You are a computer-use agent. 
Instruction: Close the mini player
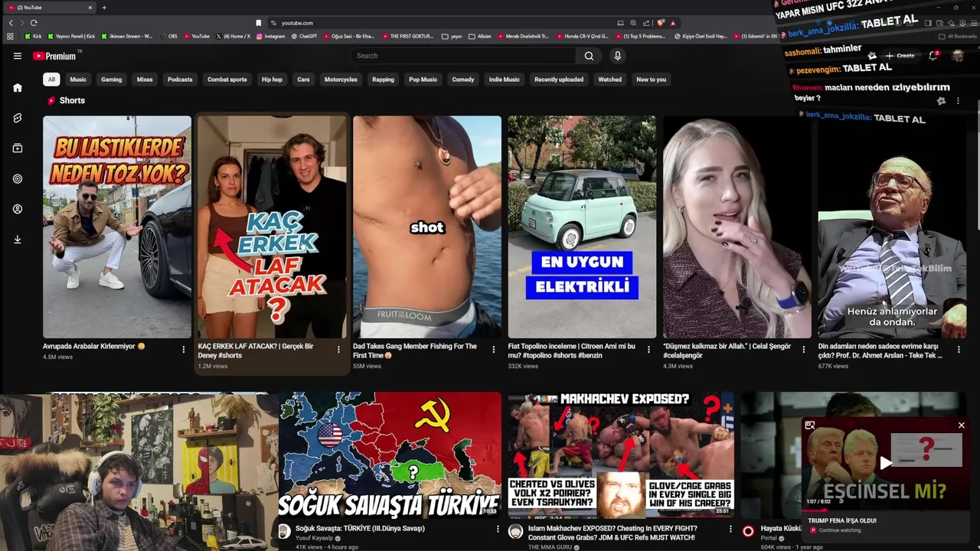[962, 425]
